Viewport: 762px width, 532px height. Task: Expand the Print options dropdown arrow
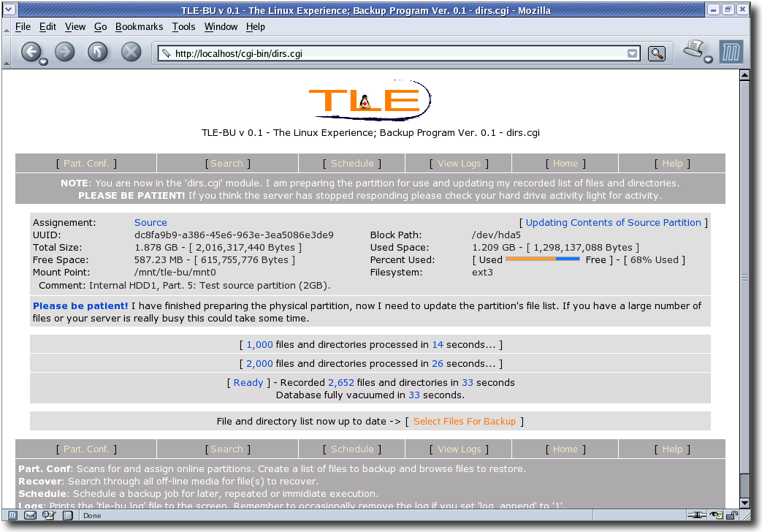tap(708, 60)
